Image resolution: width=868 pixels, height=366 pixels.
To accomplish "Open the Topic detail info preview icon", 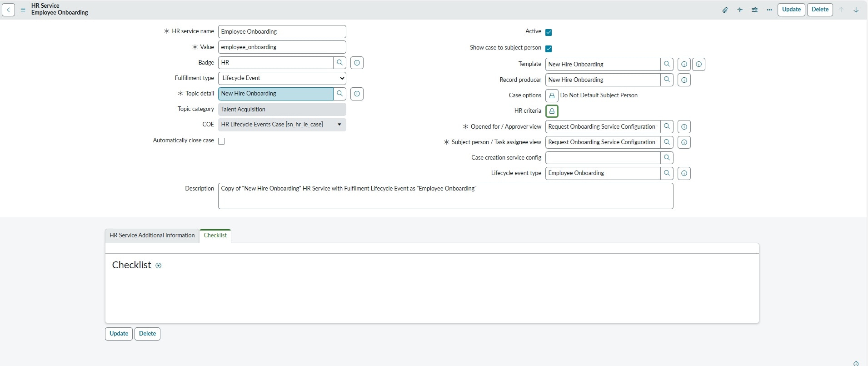I will pyautogui.click(x=357, y=94).
